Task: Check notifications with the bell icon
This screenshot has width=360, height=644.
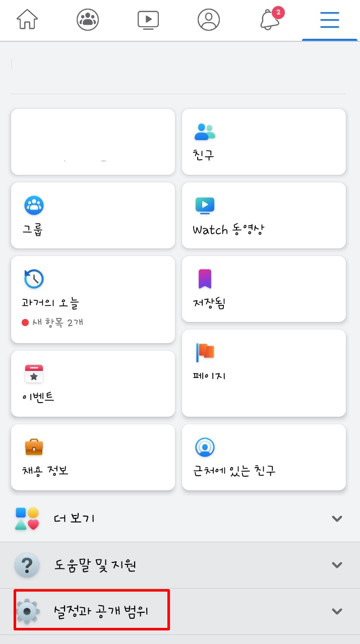Action: pyautogui.click(x=269, y=21)
